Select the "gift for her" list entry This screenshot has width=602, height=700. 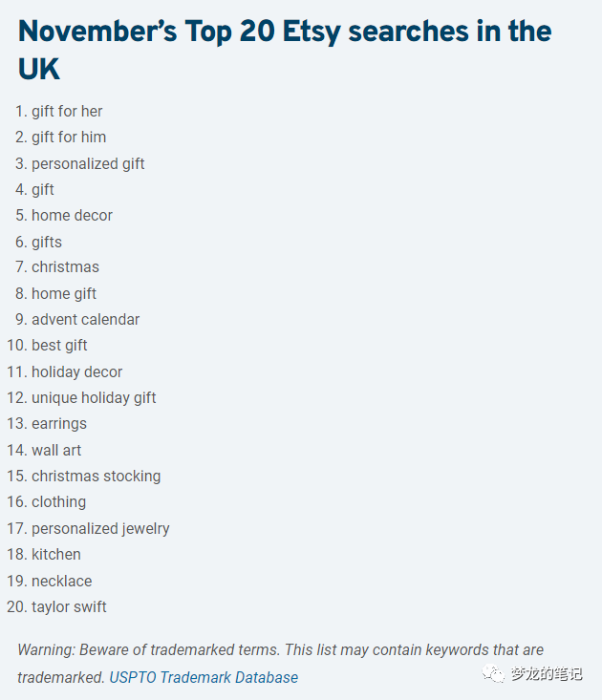pyautogui.click(x=67, y=111)
